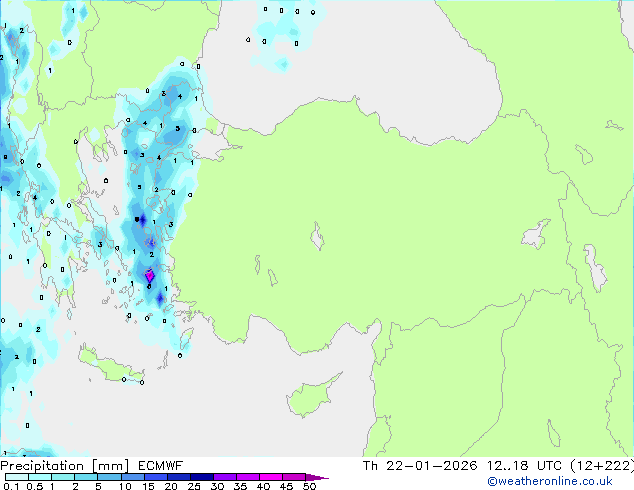The height and width of the screenshot is (490, 634).
Task: Click the island of Crete on map
Action: tap(110, 365)
